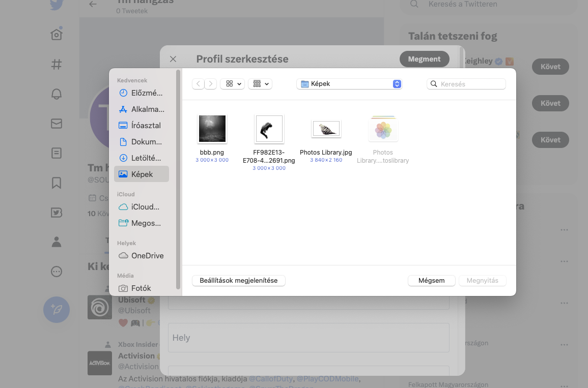
Task: Click the Ubisoft avatar
Action: click(x=100, y=307)
